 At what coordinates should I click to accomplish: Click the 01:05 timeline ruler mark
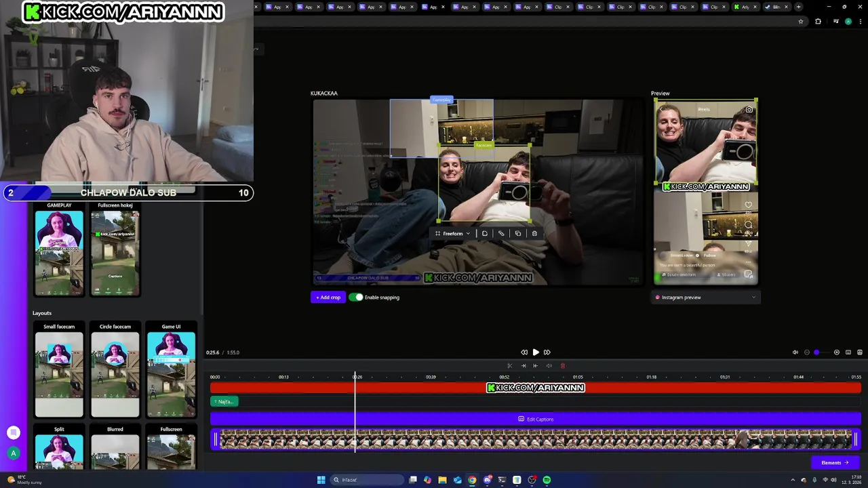click(x=578, y=377)
